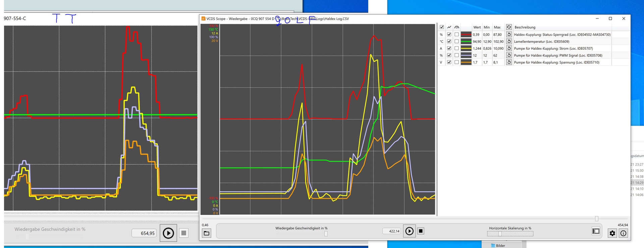Open green color swatch for Lamellentemperatur
644x248 pixels.
(466, 41)
